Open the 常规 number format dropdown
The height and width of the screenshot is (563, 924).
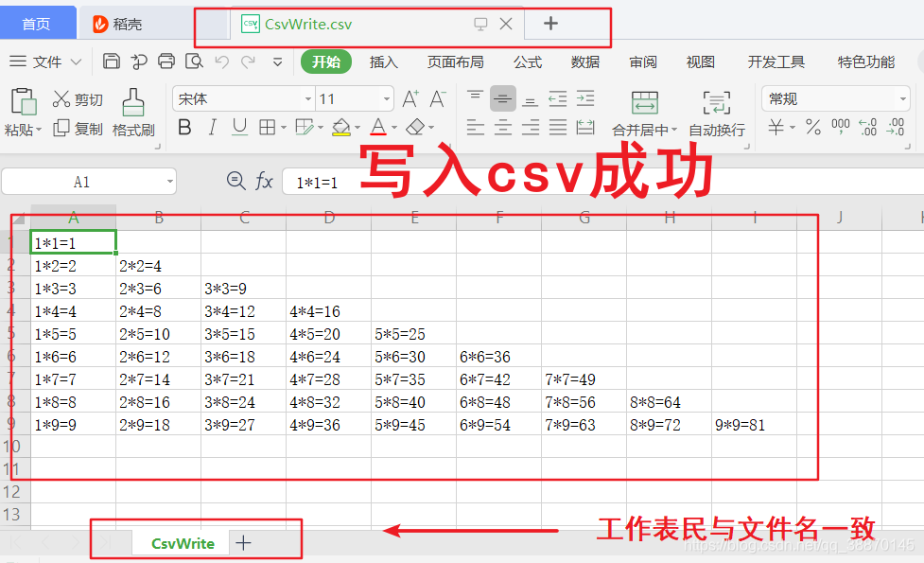tap(903, 97)
